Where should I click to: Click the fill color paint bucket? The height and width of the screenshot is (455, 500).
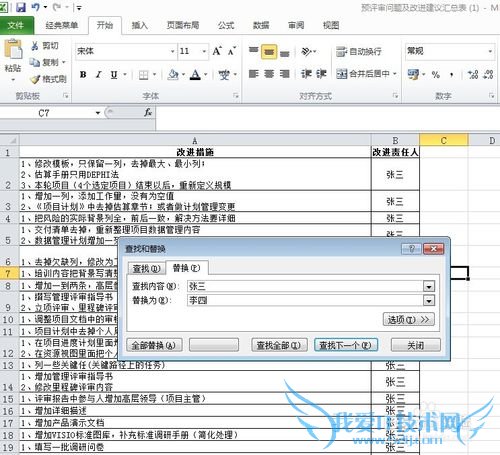coord(173,75)
